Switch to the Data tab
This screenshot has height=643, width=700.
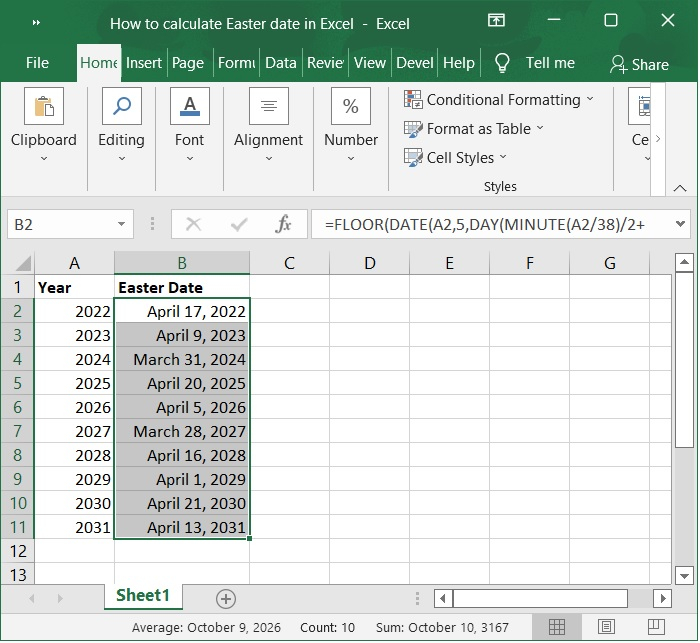coord(281,63)
